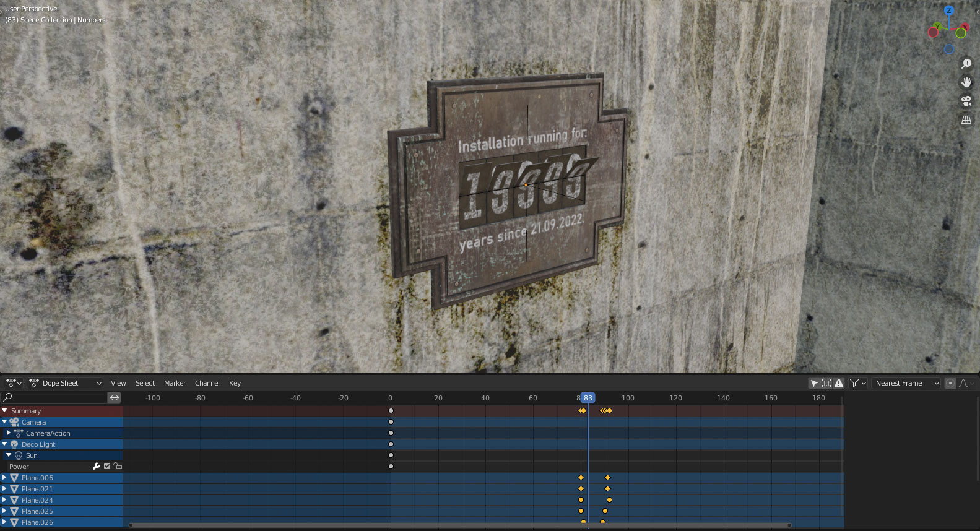
Task: Expand the Plane.026 channel
Action: pyautogui.click(x=5, y=522)
